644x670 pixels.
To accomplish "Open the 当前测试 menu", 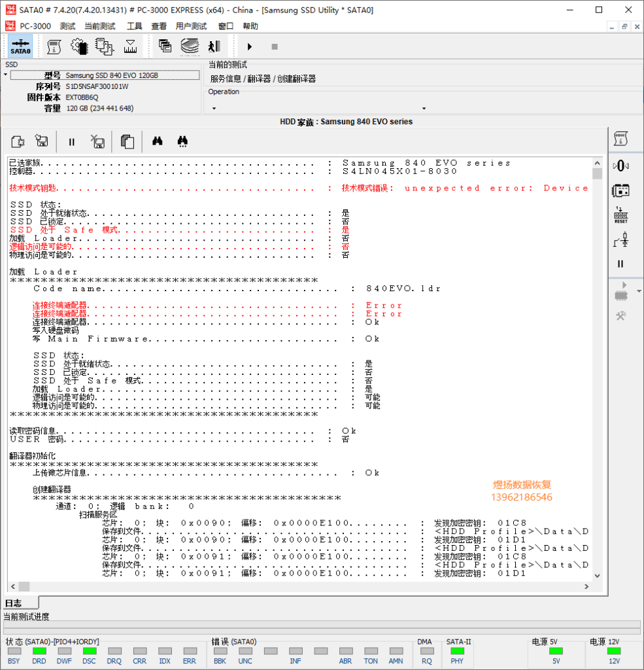I will pos(100,26).
